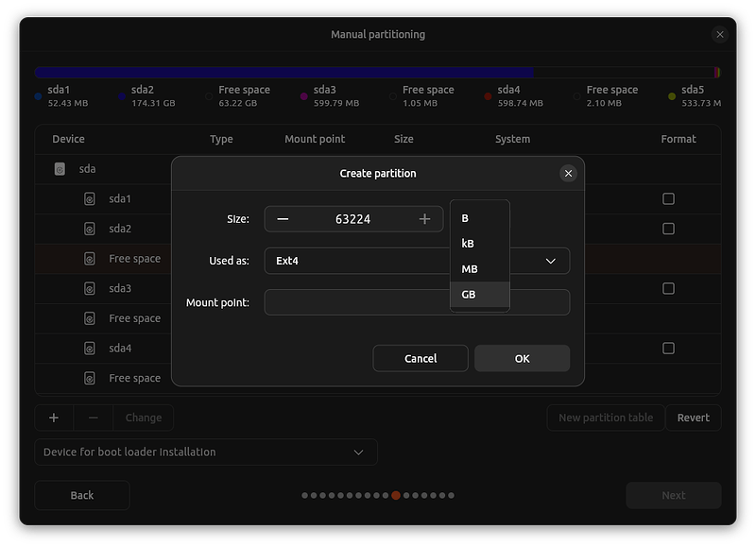Remove a partition using the minus icon
This screenshot has width=756, height=546.
[92, 417]
